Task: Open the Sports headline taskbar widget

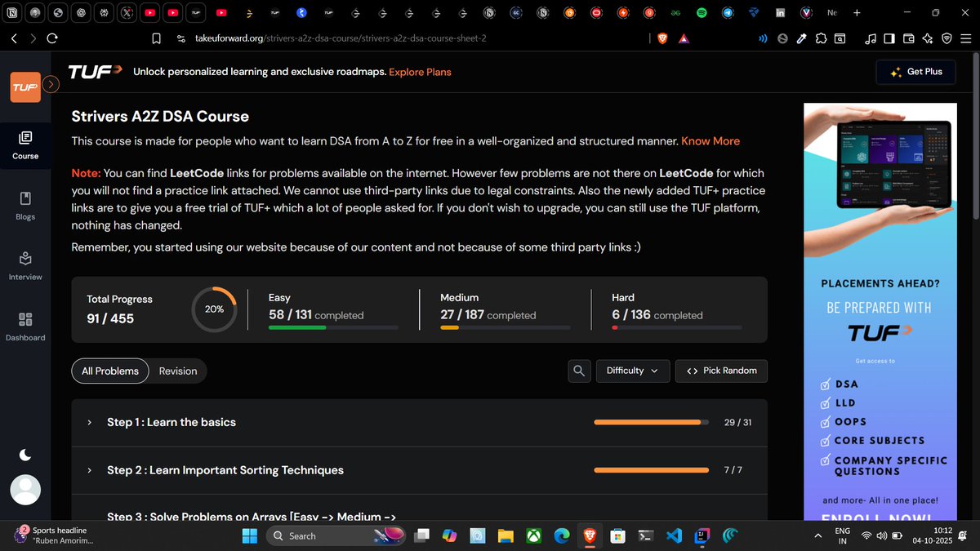Action: [52, 535]
